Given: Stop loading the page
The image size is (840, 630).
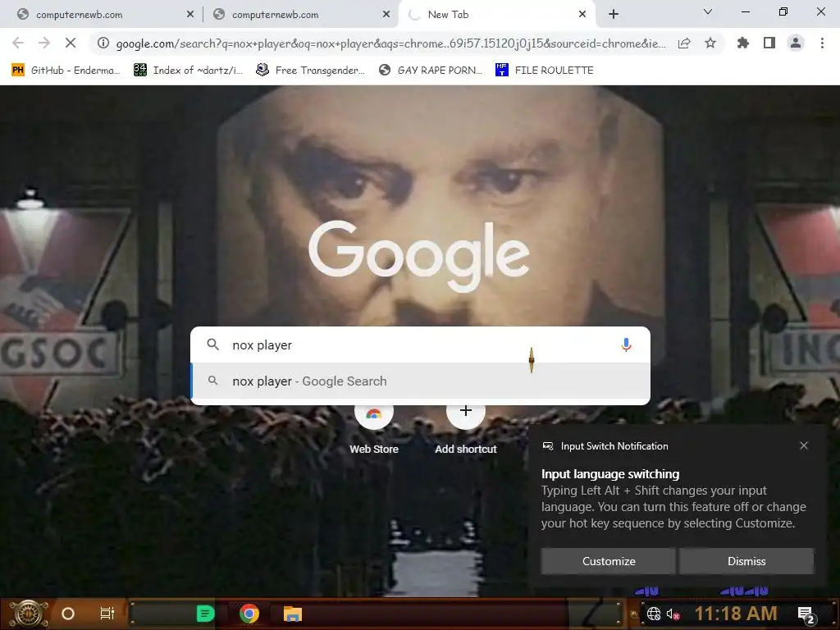Looking at the screenshot, I should click(71, 43).
